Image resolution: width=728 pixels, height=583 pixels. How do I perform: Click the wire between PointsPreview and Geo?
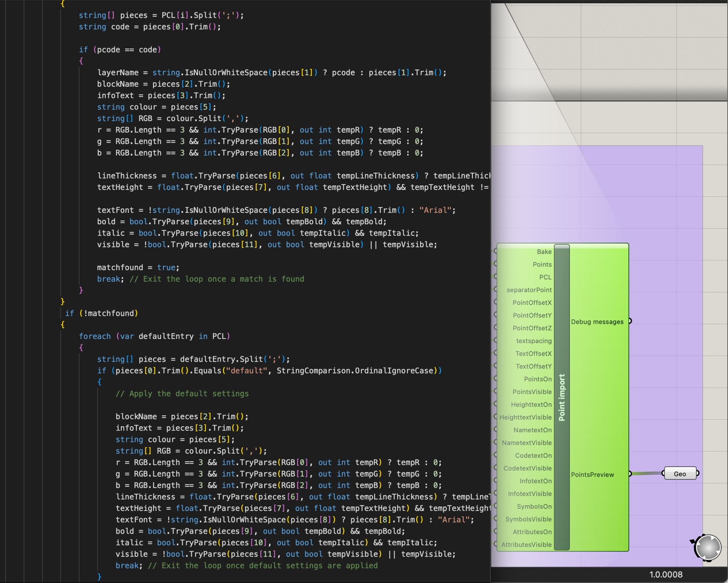point(647,473)
